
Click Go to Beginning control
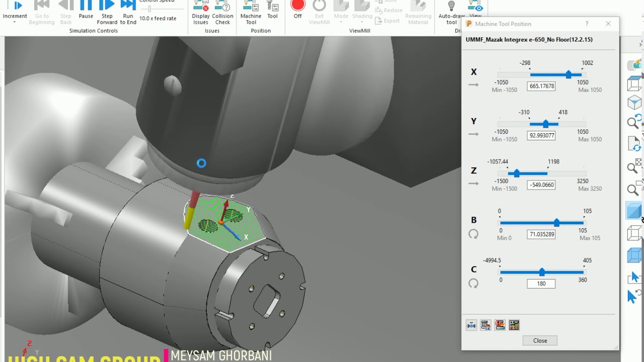(42, 12)
